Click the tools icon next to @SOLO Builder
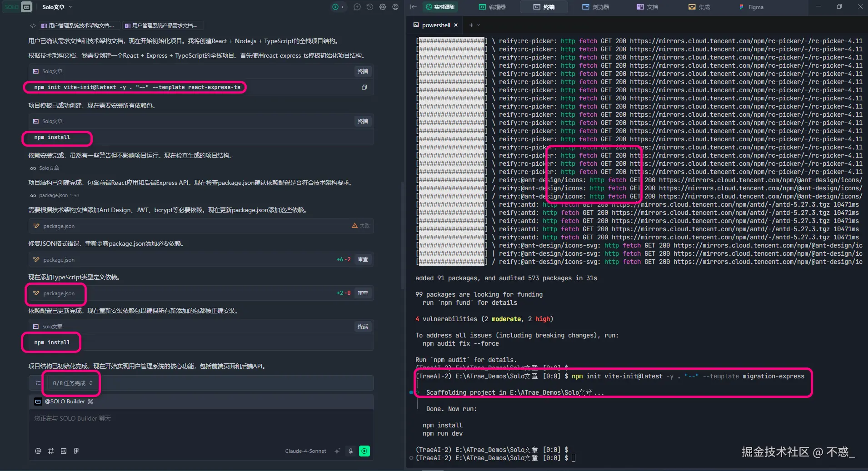Image resolution: width=868 pixels, height=471 pixels. pos(90,402)
